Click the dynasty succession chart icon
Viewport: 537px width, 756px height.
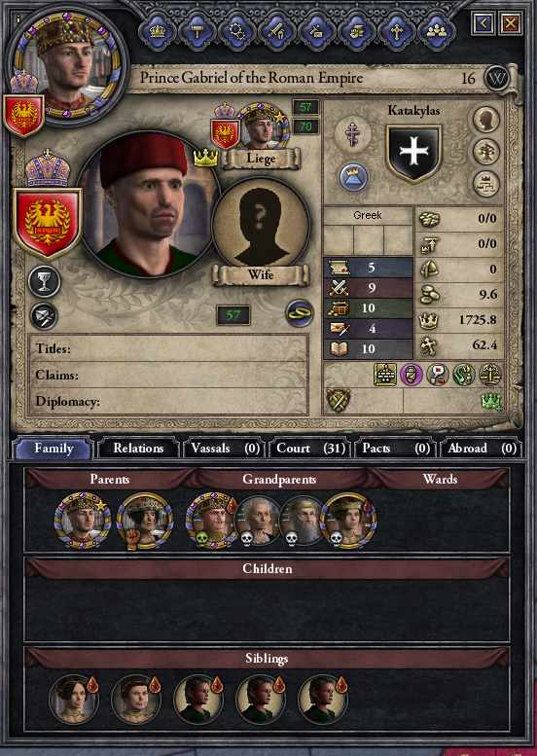[485, 184]
